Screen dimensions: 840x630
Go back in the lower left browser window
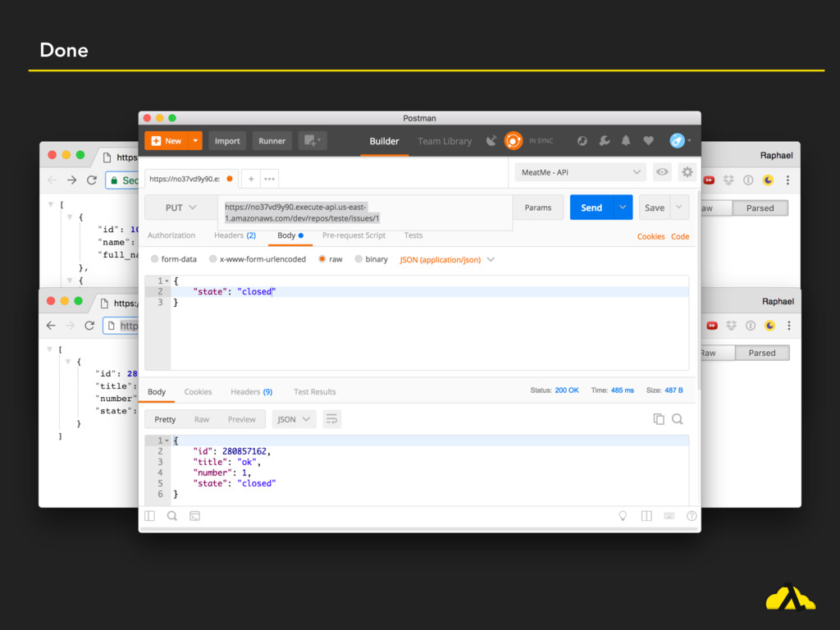51,325
